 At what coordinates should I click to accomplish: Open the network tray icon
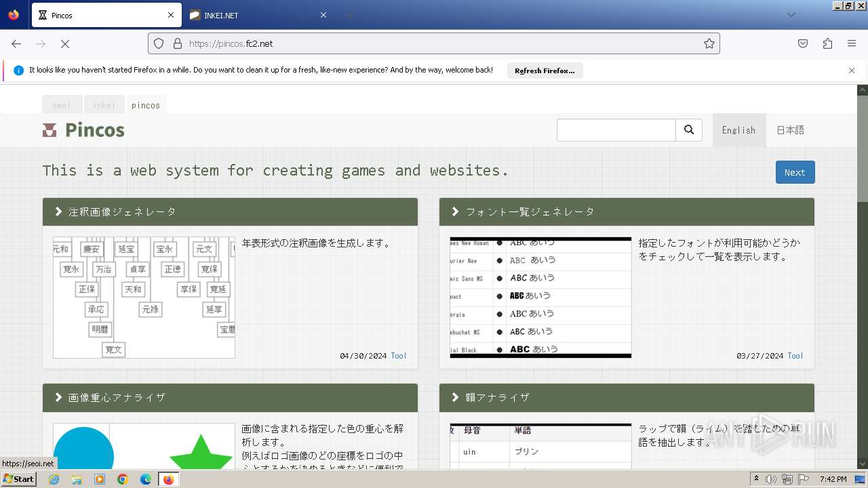(787, 479)
